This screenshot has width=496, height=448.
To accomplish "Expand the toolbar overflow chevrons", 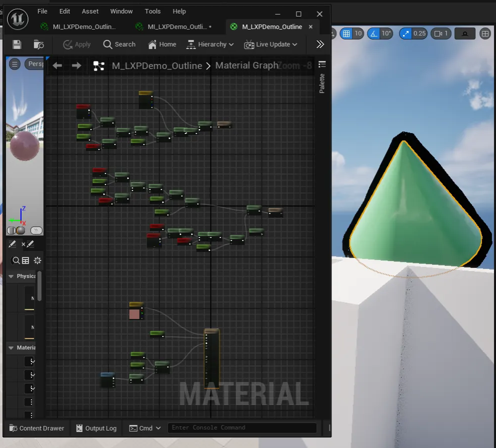I will [x=320, y=44].
